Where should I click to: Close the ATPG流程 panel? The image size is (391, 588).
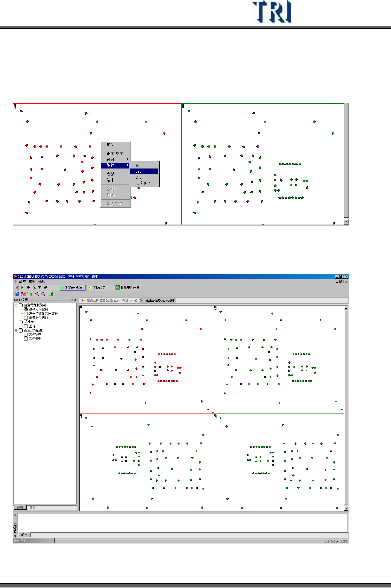click(x=75, y=300)
